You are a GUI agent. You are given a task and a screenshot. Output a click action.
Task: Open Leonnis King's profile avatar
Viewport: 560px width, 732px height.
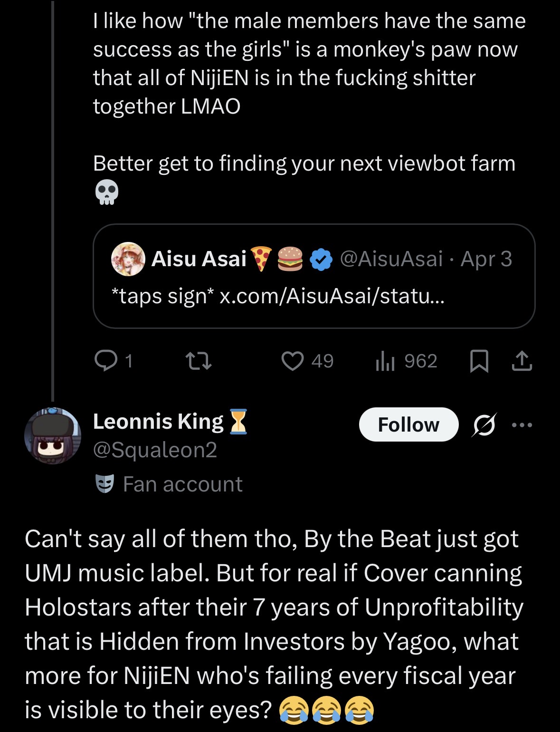pos(52,435)
